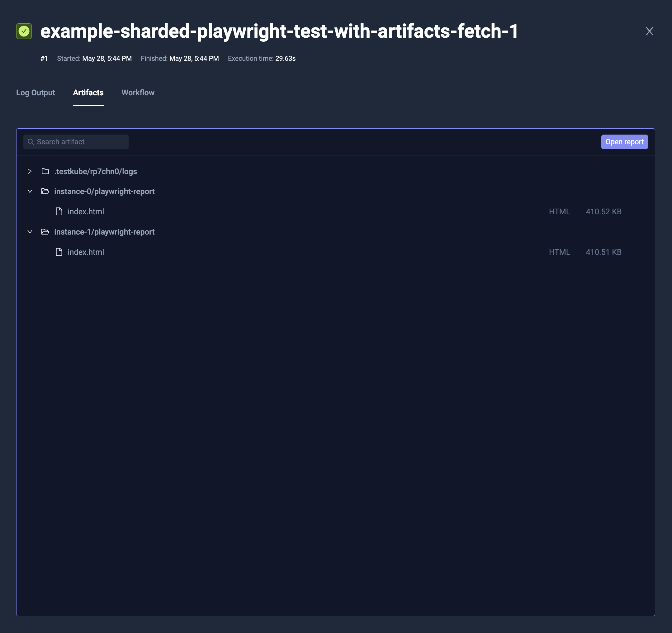Switch to the Workflow tab
The height and width of the screenshot is (633, 672).
[138, 93]
